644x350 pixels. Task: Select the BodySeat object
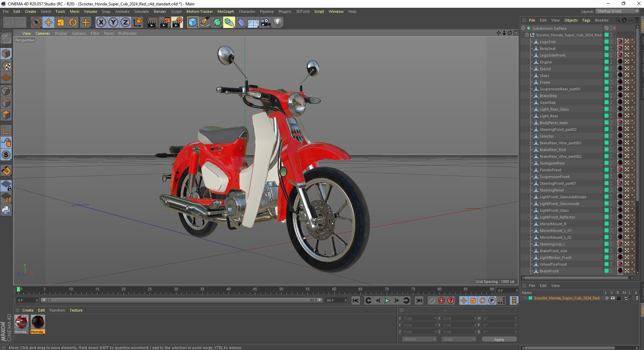[x=547, y=49]
